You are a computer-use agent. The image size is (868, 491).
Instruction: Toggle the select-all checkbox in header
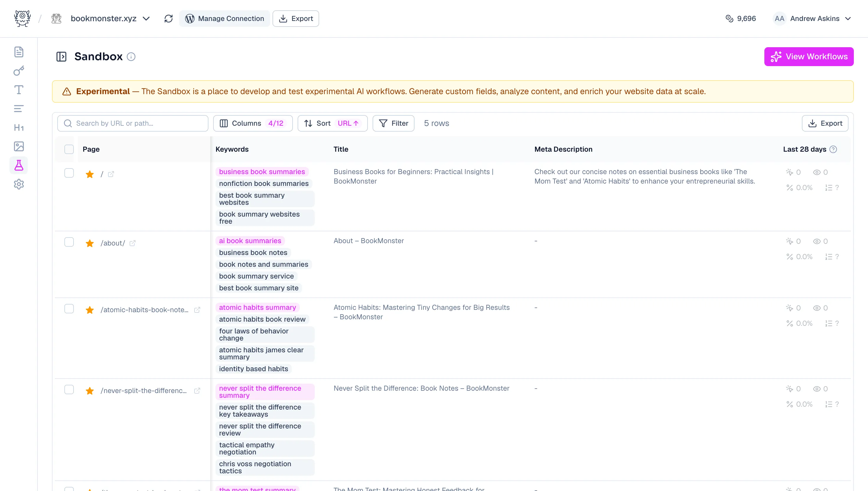[x=69, y=149]
